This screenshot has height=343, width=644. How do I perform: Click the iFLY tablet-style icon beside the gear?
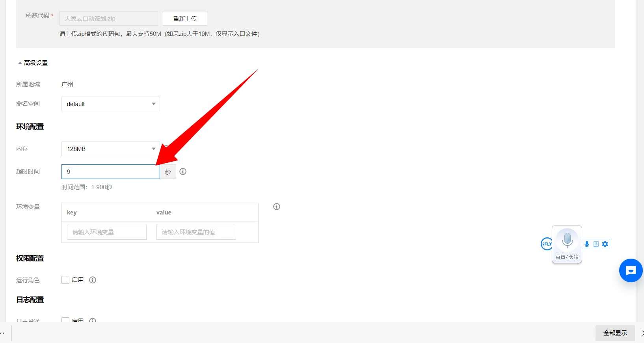(x=596, y=244)
